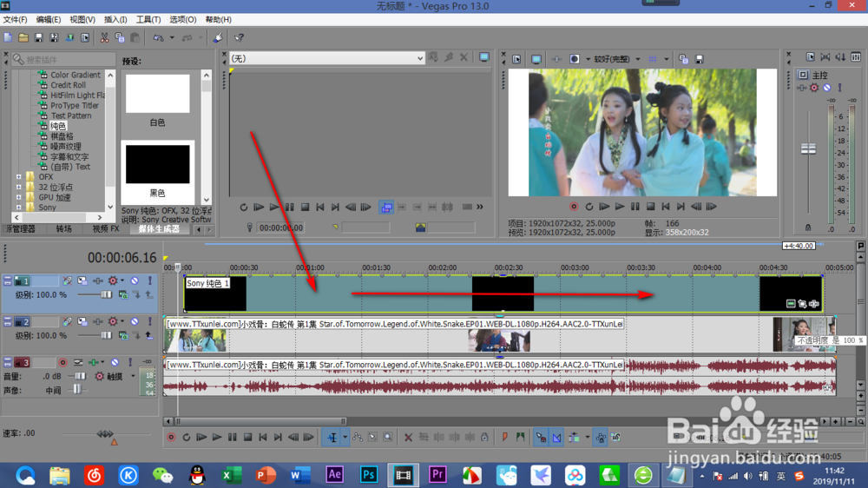Image resolution: width=868 pixels, height=488 pixels.
Task: Stop playback in the timeline transport bar
Action: pyautogui.click(x=247, y=438)
